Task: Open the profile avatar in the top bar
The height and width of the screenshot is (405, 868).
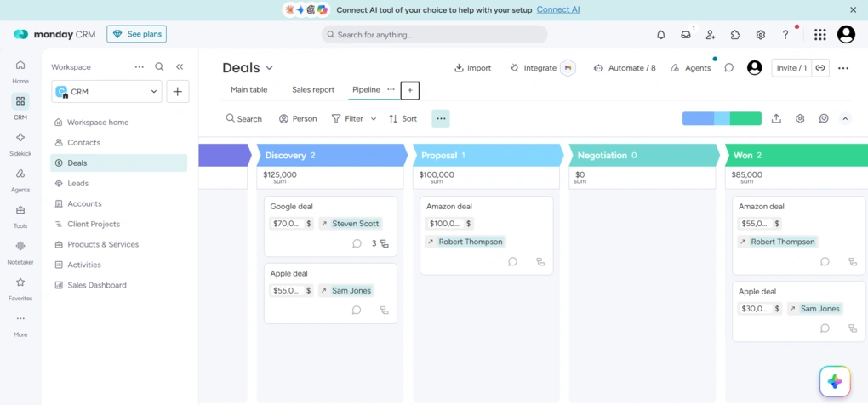Action: 846,34
